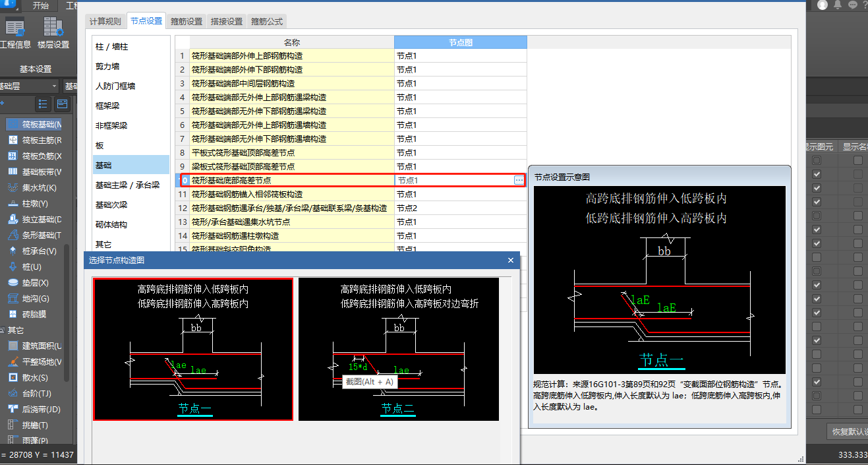
Task: Open notifications bell icon
Action: [838, 5]
